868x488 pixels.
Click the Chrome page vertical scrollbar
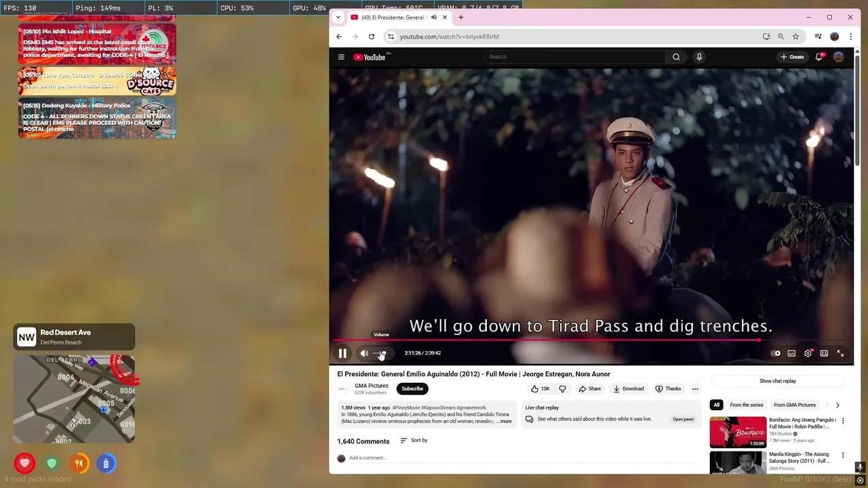pos(858,108)
